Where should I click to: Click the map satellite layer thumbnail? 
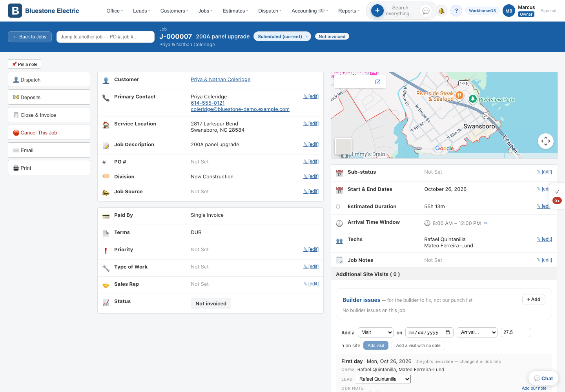343,146
